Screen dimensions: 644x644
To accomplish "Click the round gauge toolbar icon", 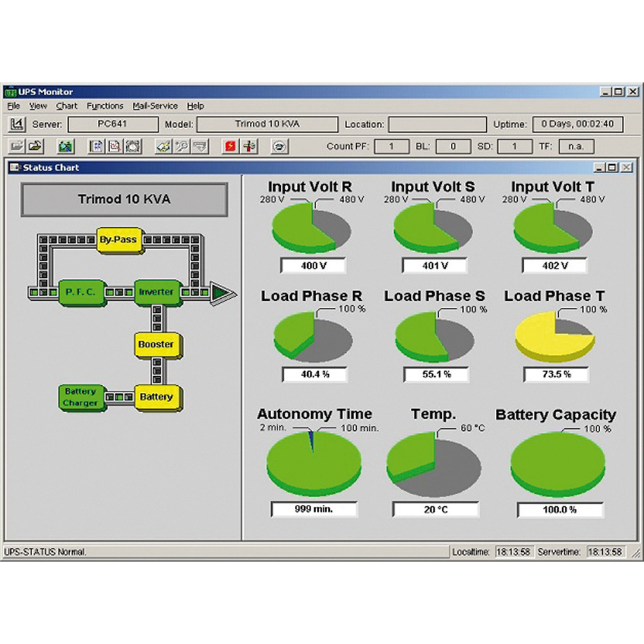I will [x=278, y=146].
